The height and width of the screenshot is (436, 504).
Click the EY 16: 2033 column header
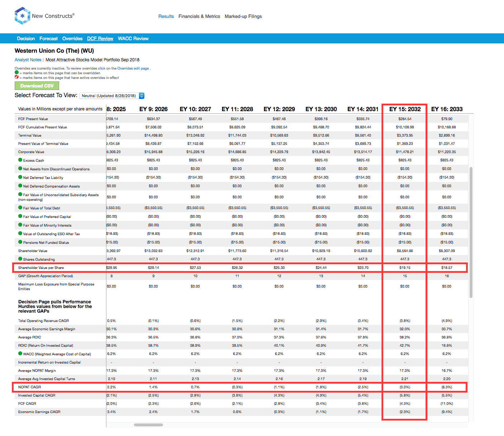pos(447,109)
